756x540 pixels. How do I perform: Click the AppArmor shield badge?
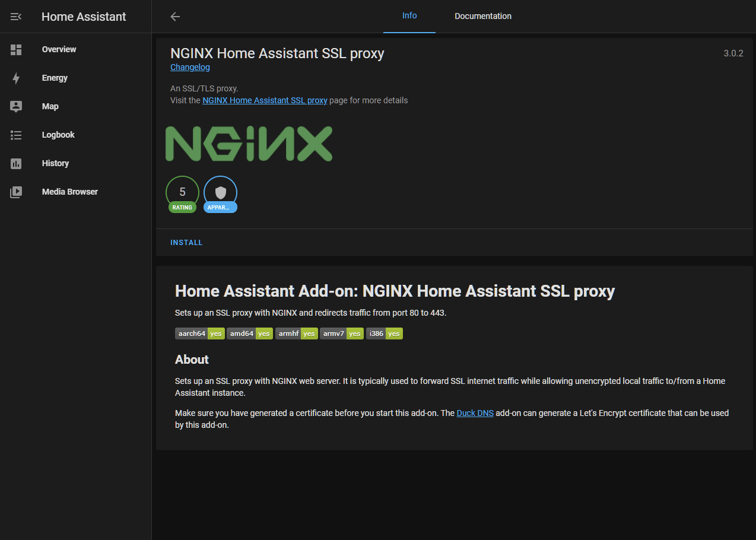point(220,192)
